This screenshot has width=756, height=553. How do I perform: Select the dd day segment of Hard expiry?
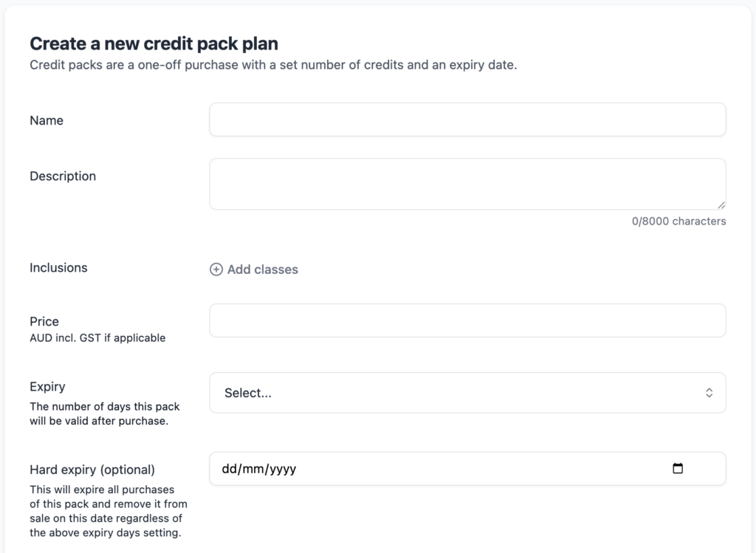click(x=229, y=468)
